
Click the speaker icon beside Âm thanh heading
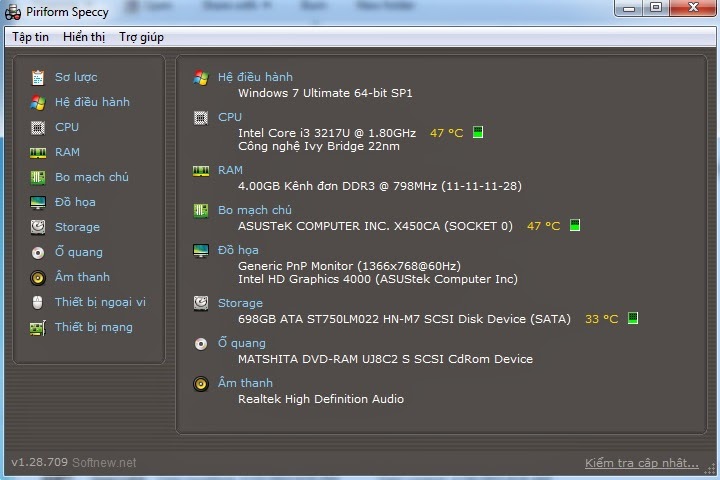tap(201, 384)
